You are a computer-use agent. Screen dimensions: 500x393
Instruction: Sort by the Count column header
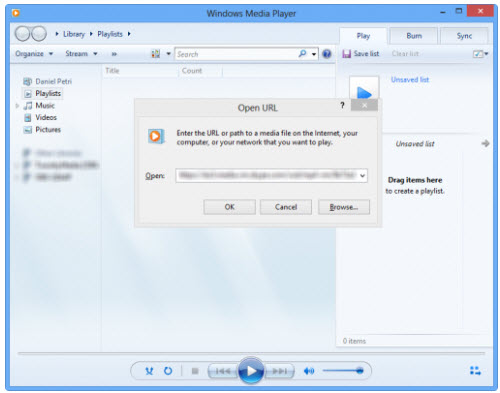pos(192,71)
